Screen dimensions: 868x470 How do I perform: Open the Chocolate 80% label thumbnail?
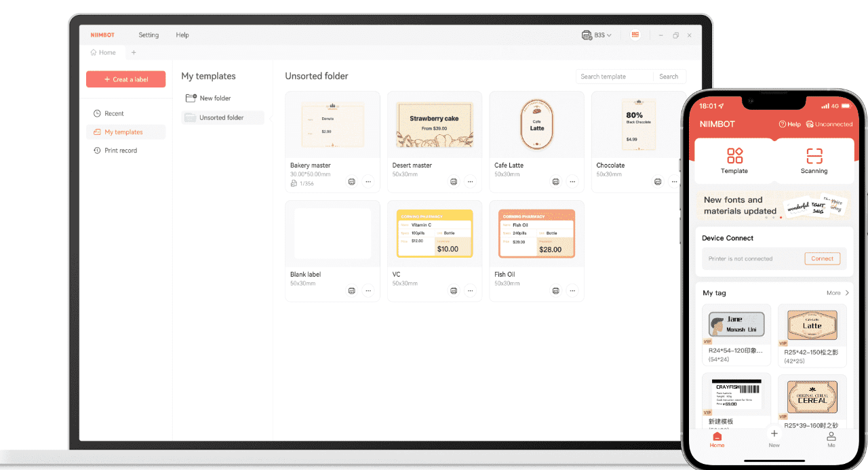coord(637,125)
